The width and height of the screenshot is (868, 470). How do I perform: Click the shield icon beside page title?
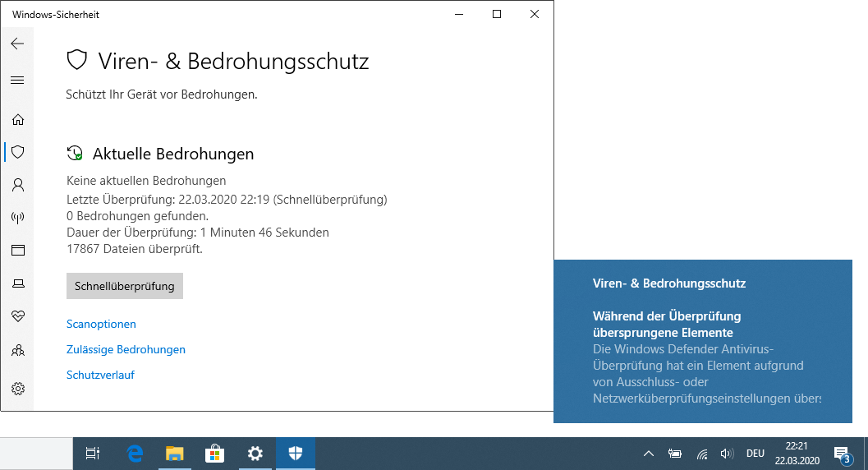pyautogui.click(x=77, y=60)
